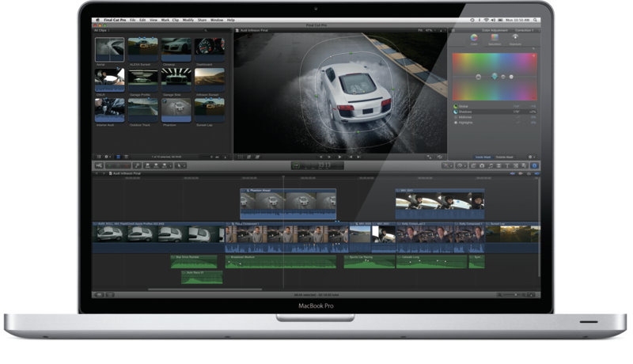Select the Exposure pane icon
The width and height of the screenshot is (633, 364).
pyautogui.click(x=515, y=37)
